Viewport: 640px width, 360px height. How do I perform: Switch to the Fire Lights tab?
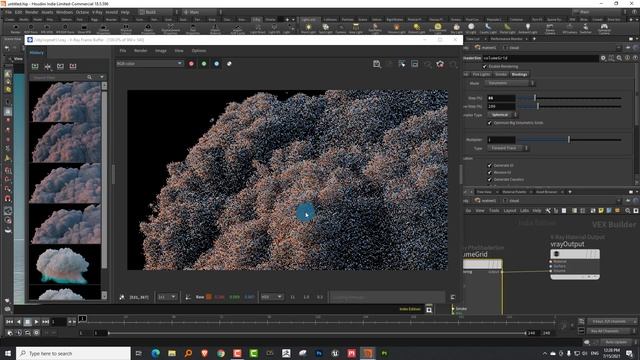pyautogui.click(x=481, y=74)
